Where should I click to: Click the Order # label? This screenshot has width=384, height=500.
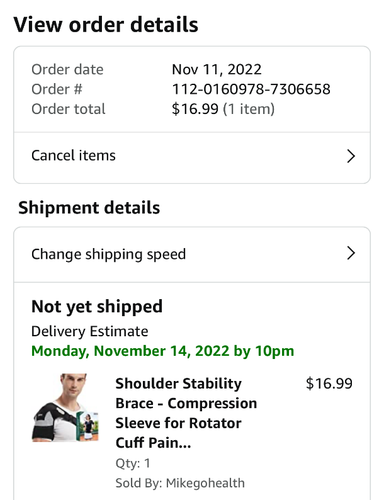57,89
